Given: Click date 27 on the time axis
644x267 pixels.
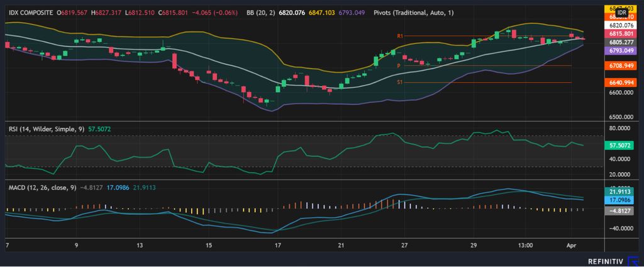Looking at the screenshot, I should [x=404, y=245].
